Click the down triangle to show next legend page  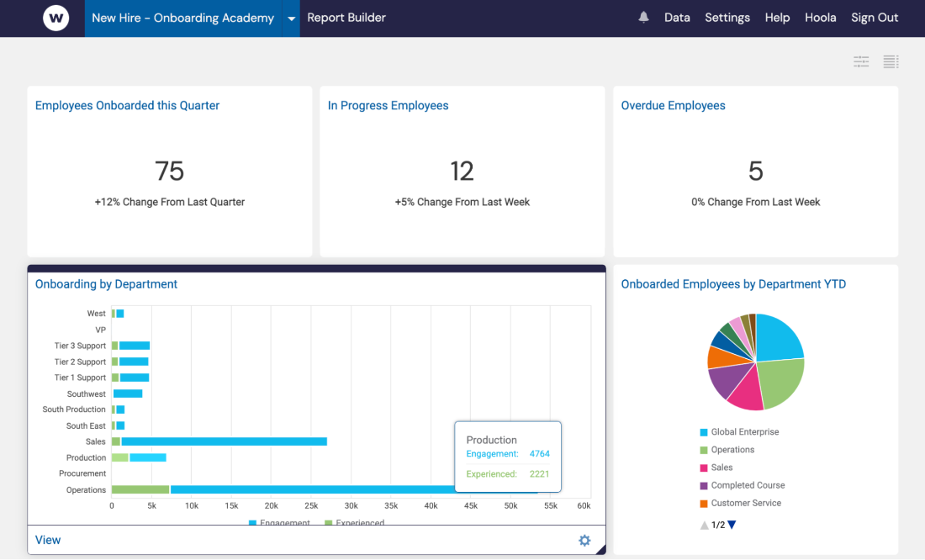[x=730, y=525]
